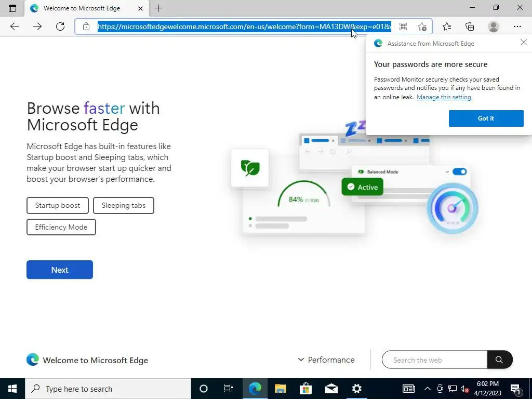
Task: View site information lock icon
Action: [86, 26]
